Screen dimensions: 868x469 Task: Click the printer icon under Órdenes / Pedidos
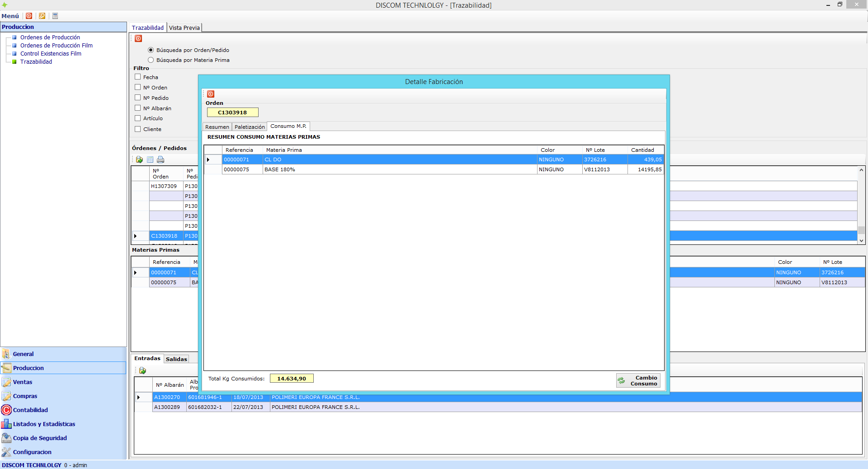point(160,159)
